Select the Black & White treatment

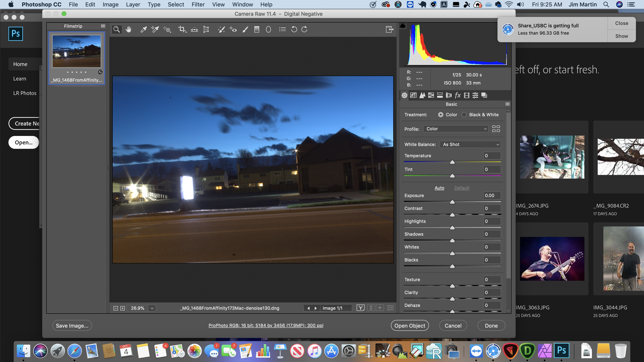(464, 115)
